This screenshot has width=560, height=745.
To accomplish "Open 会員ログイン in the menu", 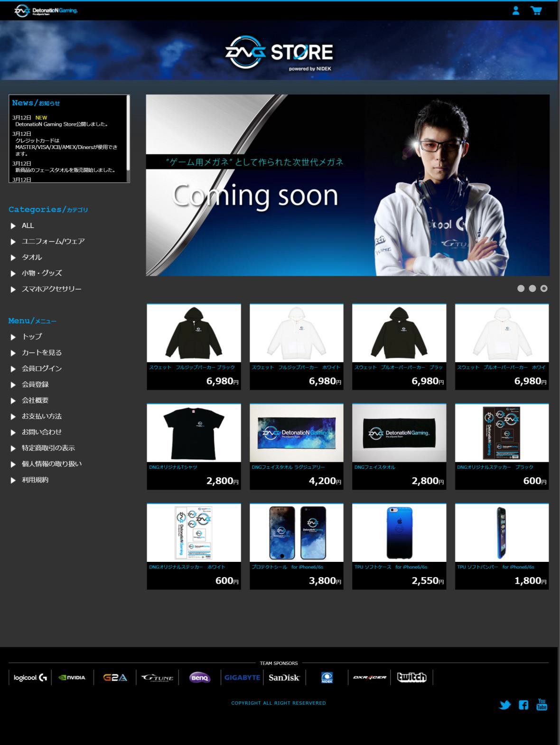I will point(42,369).
